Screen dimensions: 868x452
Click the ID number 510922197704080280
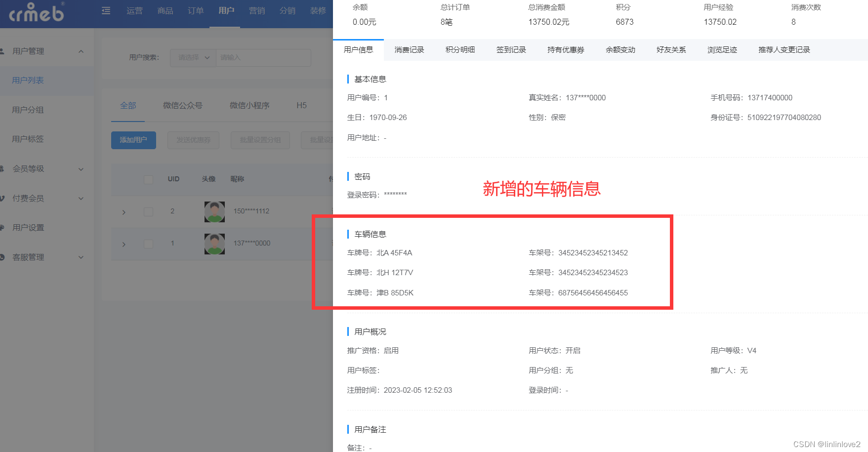[x=784, y=118]
